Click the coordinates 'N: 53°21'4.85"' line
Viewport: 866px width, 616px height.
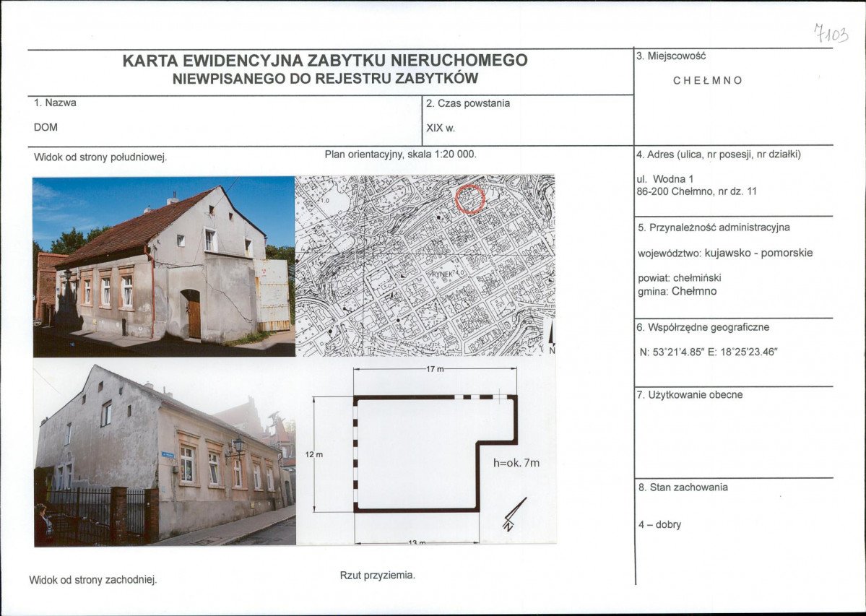pyautogui.click(x=709, y=352)
